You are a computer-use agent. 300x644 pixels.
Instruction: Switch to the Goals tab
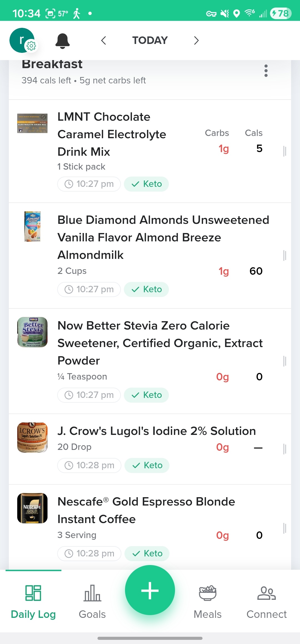coord(92,601)
